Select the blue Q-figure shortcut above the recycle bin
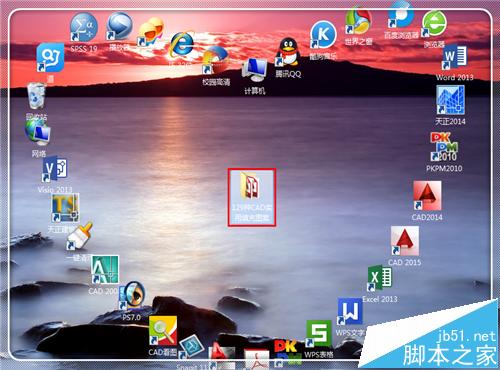 pos(50,57)
